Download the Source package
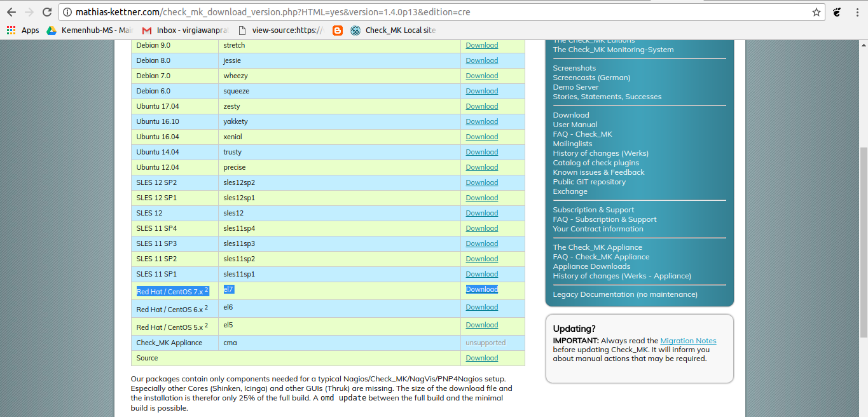Viewport: 868px width, 417px height. [x=481, y=358]
